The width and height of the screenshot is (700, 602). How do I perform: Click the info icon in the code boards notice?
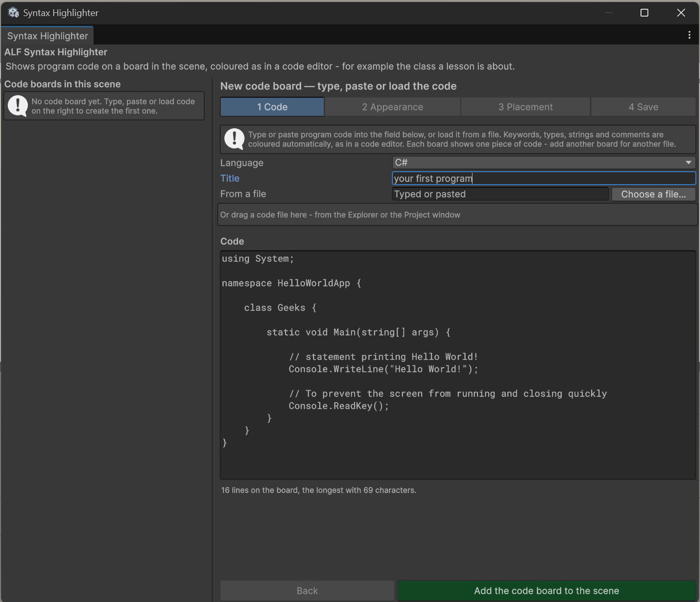click(x=18, y=106)
